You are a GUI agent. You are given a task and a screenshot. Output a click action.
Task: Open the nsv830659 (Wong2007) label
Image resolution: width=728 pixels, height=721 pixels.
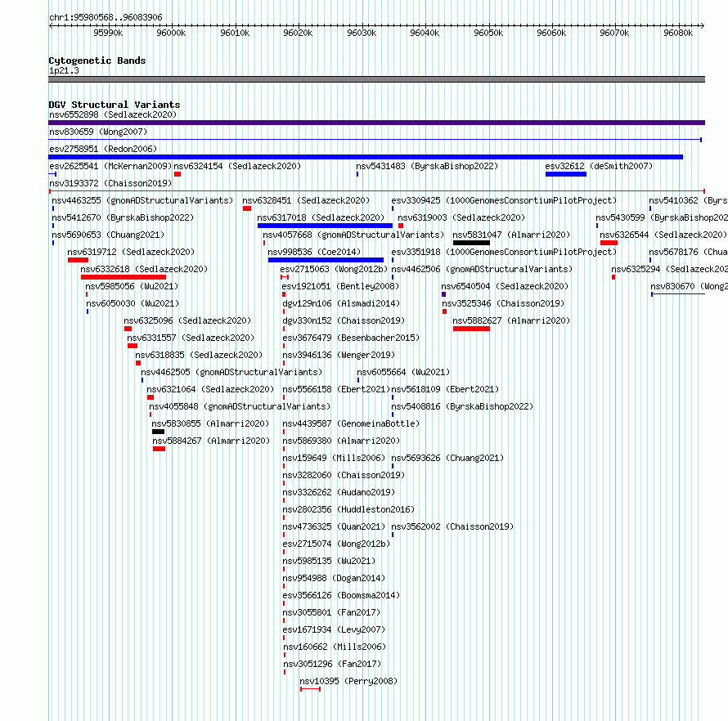click(98, 132)
